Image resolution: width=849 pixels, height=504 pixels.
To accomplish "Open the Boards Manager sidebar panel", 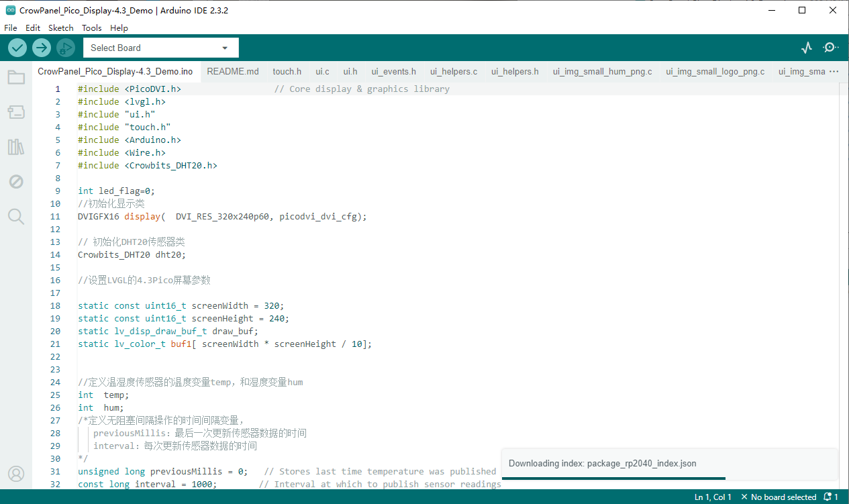I will click(16, 112).
